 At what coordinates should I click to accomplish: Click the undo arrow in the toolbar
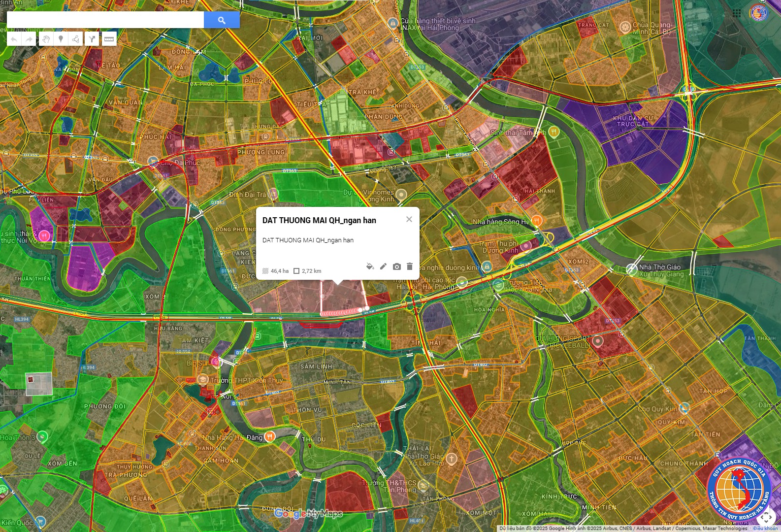coord(14,39)
